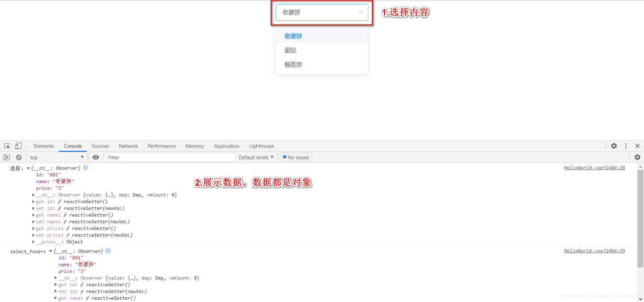Collapse the 选择 Observer object

(x=29, y=168)
